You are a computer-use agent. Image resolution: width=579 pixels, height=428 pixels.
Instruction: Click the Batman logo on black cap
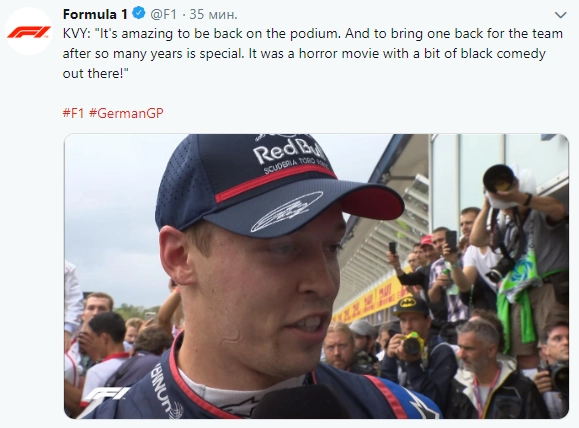click(x=407, y=303)
